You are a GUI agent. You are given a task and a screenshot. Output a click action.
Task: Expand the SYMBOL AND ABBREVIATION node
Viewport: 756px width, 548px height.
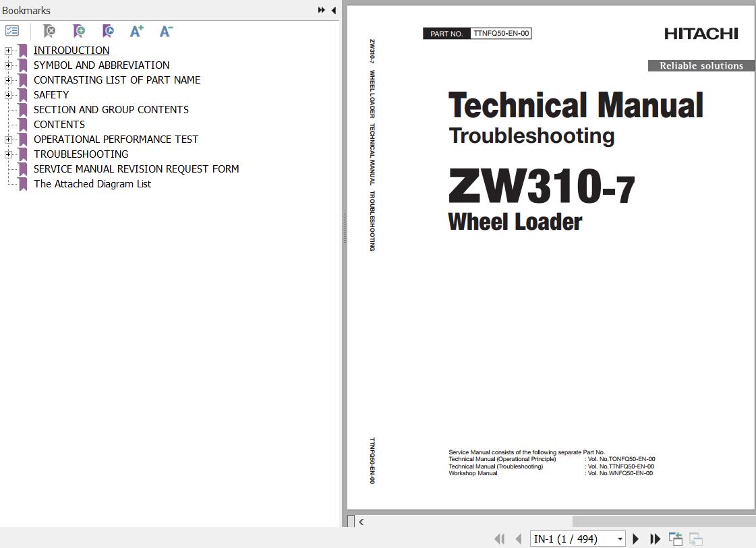[8, 65]
